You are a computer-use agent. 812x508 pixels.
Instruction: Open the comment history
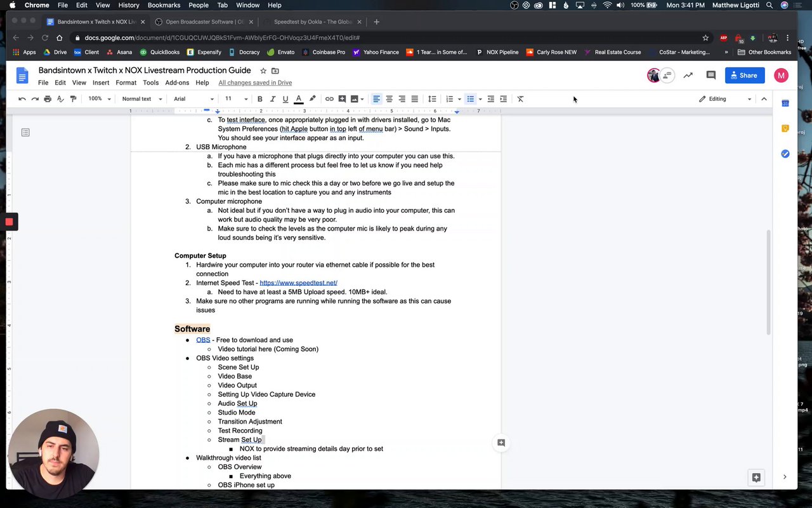(x=711, y=76)
